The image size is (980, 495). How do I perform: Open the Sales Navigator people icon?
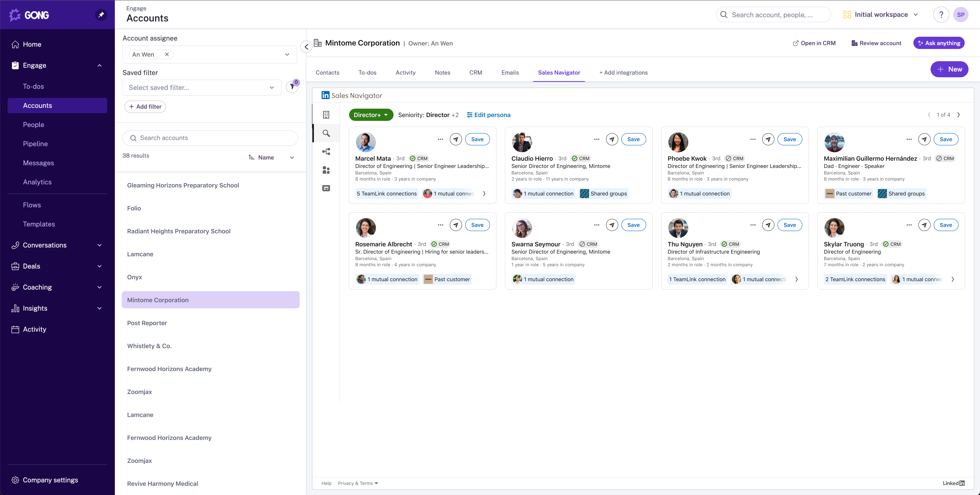[326, 170]
